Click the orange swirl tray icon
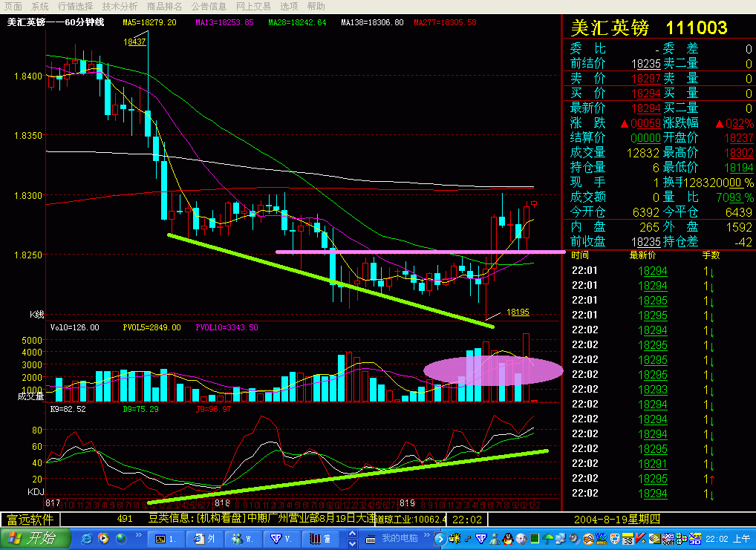 click(589, 539)
